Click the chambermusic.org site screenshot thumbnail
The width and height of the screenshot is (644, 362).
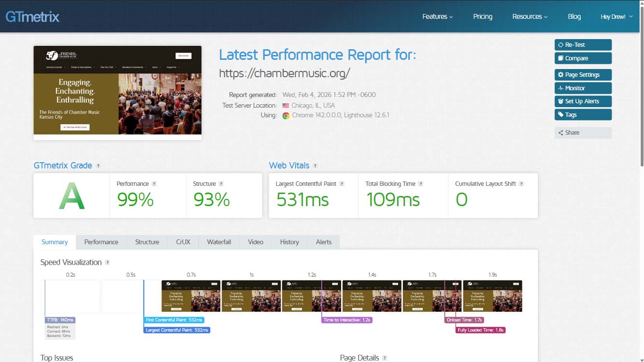(x=117, y=90)
